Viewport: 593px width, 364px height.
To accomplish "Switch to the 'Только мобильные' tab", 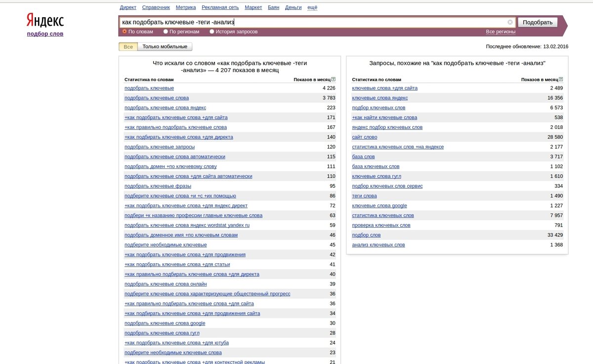I will click(165, 46).
